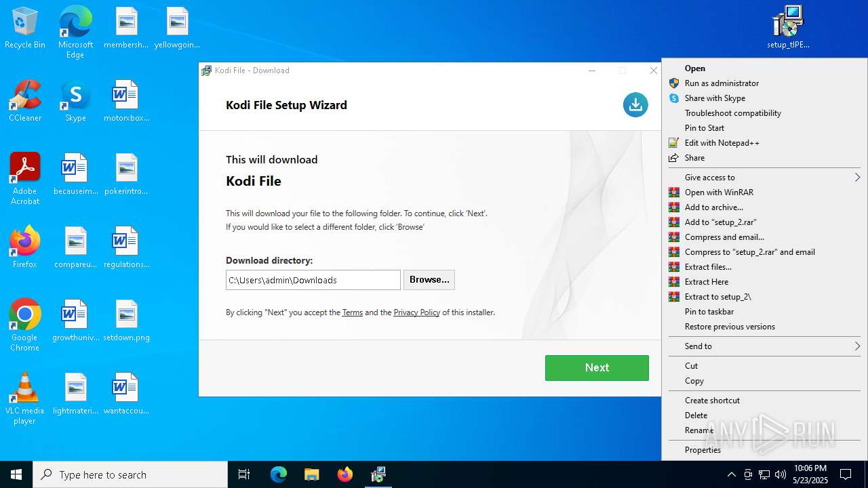The width and height of the screenshot is (868, 488).
Task: Select Cut from the context menu
Action: (764, 366)
